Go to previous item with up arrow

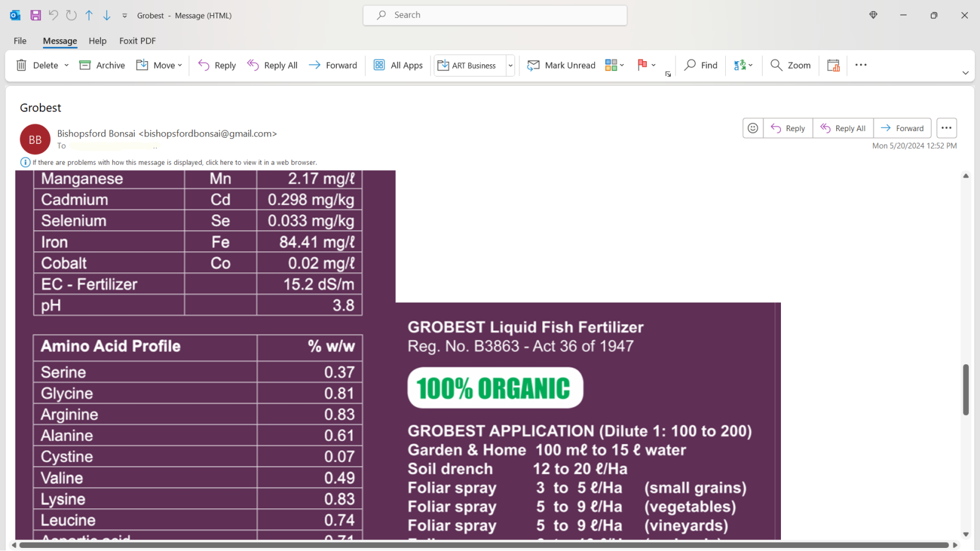coord(89,15)
